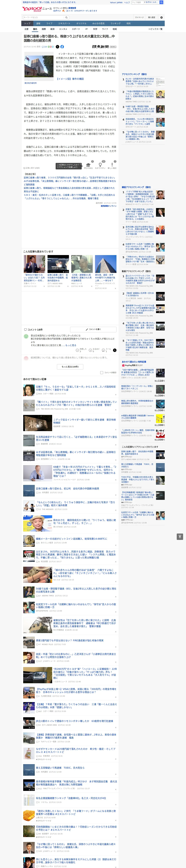Open the ランキング navigation tab
This screenshot has width=186, height=868.
pos(115,24)
